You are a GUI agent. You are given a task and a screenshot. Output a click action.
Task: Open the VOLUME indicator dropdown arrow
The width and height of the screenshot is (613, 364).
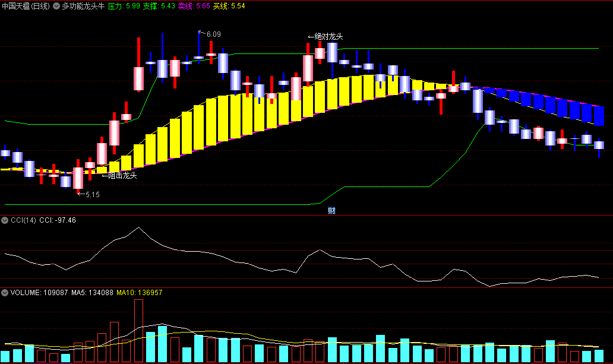click(5, 293)
